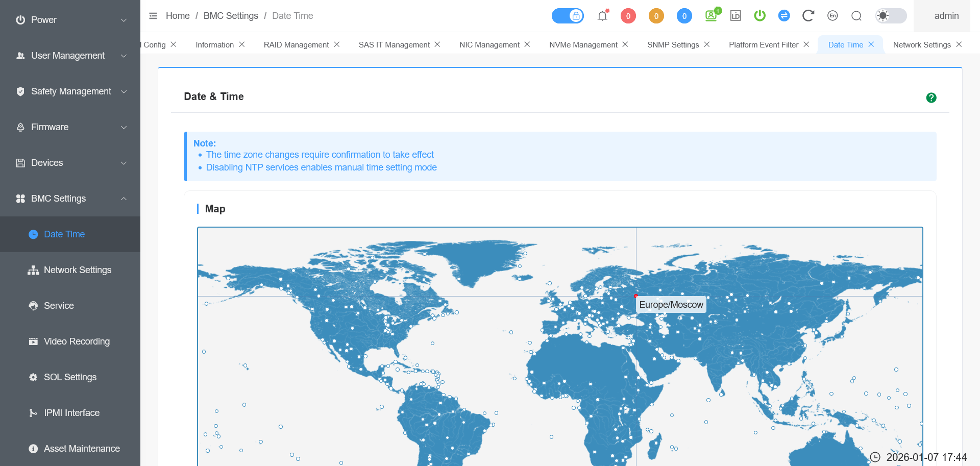The image size is (980, 466).
Task: Open the language switcher icon
Action: (832, 16)
